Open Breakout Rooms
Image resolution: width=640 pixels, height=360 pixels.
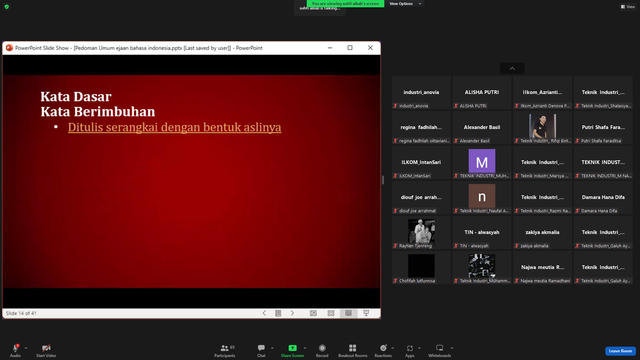pos(353,350)
